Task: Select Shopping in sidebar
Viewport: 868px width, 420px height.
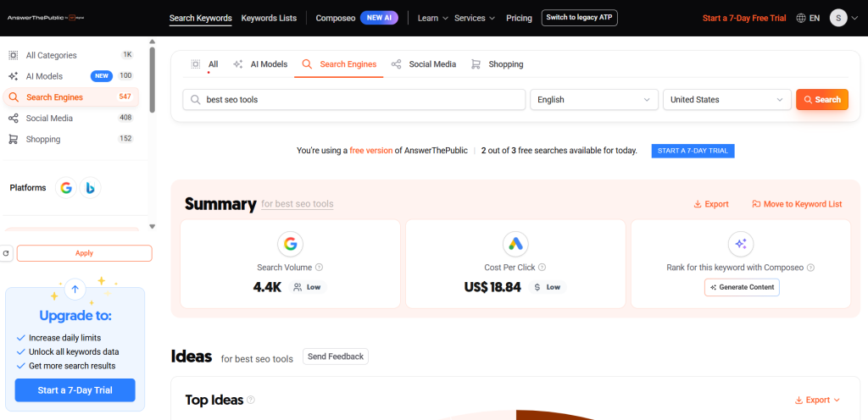Action: (71, 139)
